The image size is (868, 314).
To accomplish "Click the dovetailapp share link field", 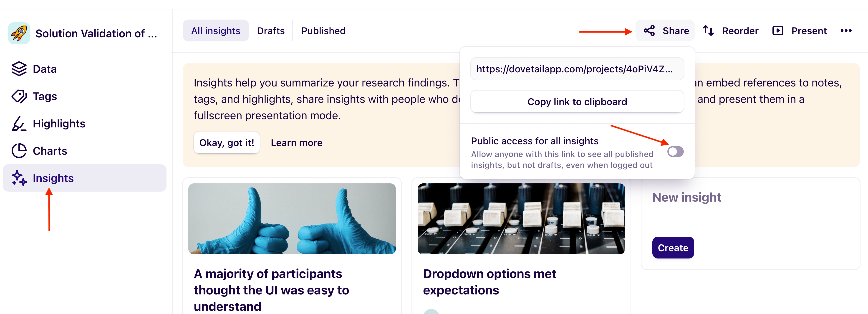I will (577, 69).
